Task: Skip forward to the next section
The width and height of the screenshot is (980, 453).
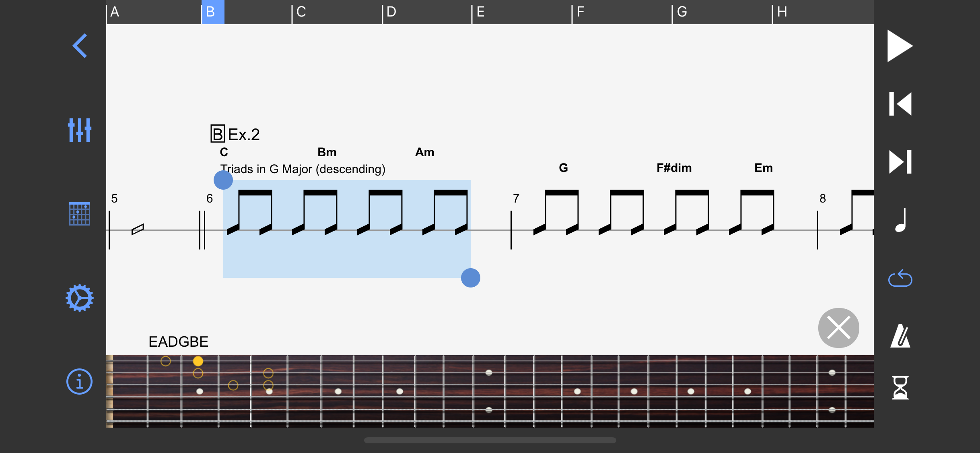Action: coord(900,162)
